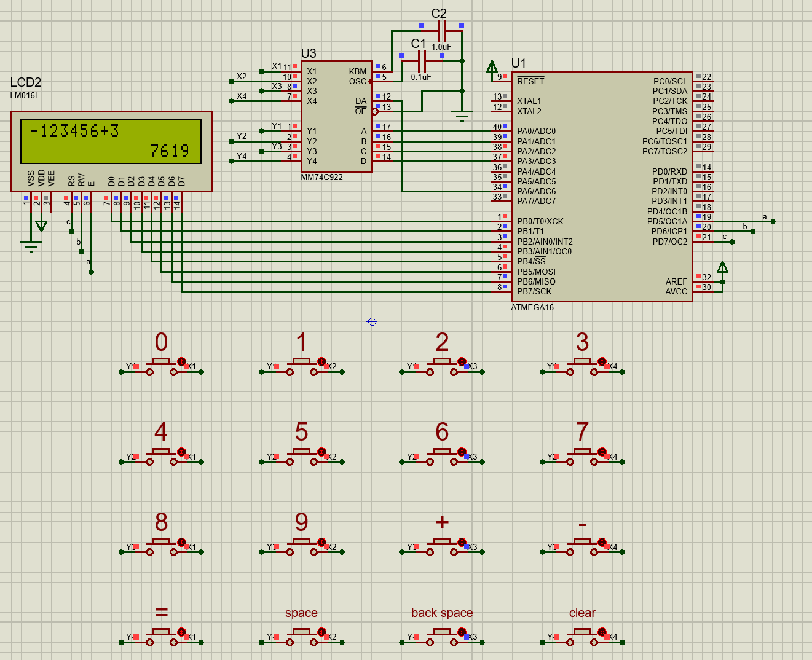812x660 pixels.
Task: Toggle the back space keypad switch
Action: pyautogui.click(x=441, y=633)
